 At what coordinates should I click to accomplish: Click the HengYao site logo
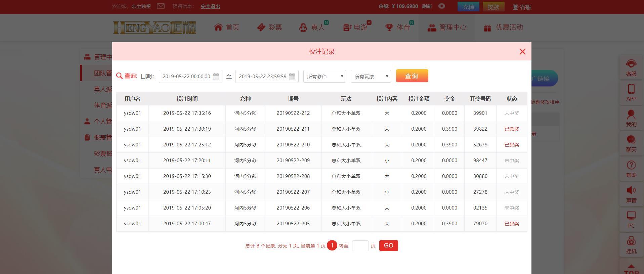pyautogui.click(x=155, y=28)
